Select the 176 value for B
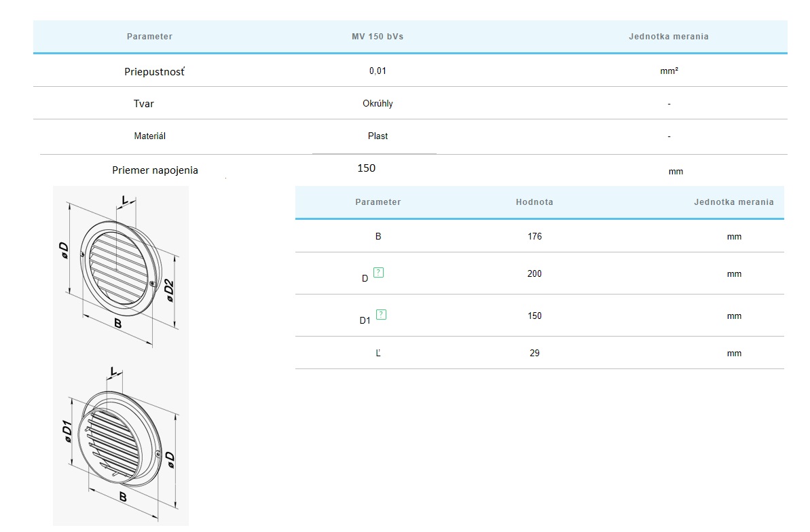The height and width of the screenshot is (532, 810). pyautogui.click(x=534, y=237)
